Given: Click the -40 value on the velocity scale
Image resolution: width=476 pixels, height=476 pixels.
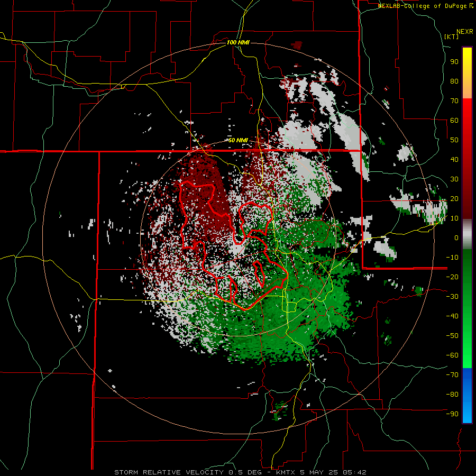Looking at the screenshot, I should coord(452,316).
